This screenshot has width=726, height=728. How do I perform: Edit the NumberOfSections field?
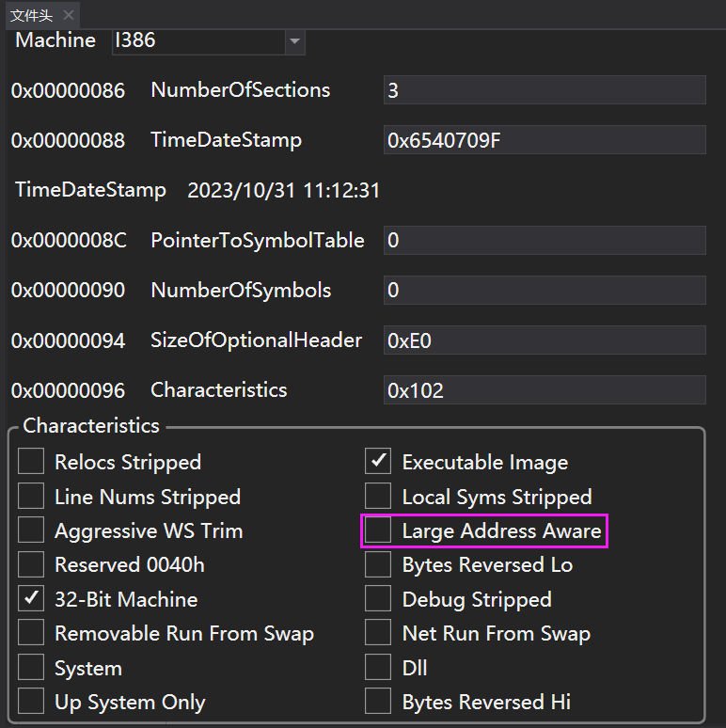pyautogui.click(x=544, y=90)
